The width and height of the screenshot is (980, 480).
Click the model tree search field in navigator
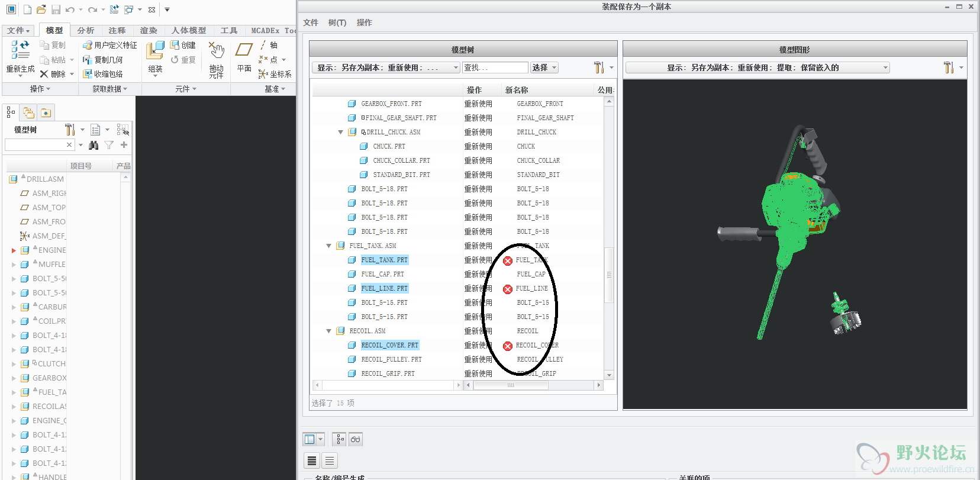(x=39, y=145)
